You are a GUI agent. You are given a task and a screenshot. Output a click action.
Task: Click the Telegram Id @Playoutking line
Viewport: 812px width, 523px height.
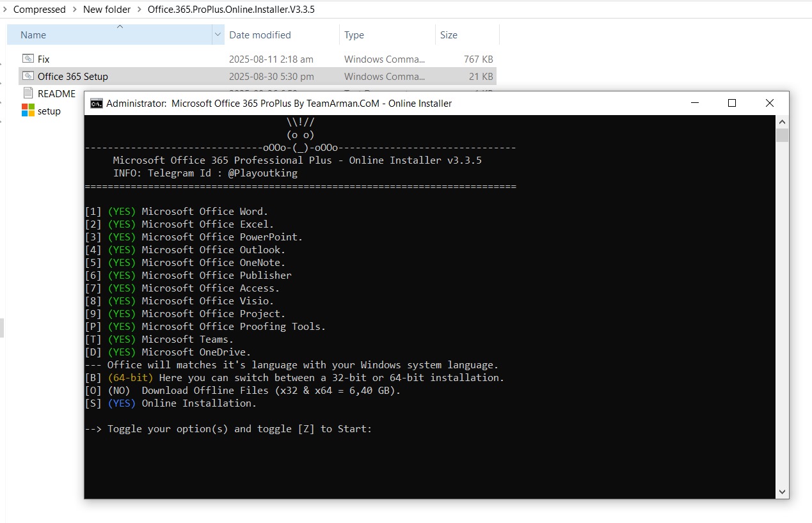205,173
